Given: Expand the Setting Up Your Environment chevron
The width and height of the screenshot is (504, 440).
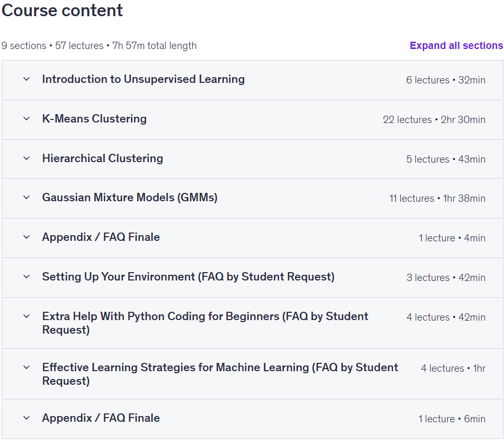Looking at the screenshot, I should [x=27, y=277].
